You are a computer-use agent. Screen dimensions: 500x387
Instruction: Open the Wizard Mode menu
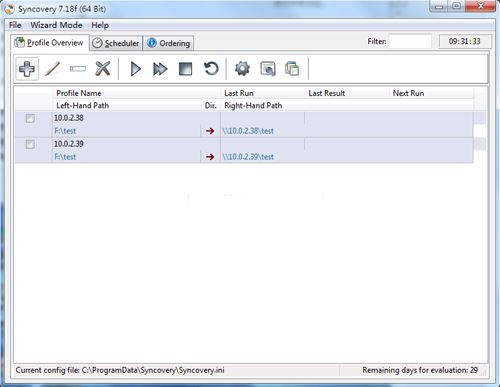[56, 25]
